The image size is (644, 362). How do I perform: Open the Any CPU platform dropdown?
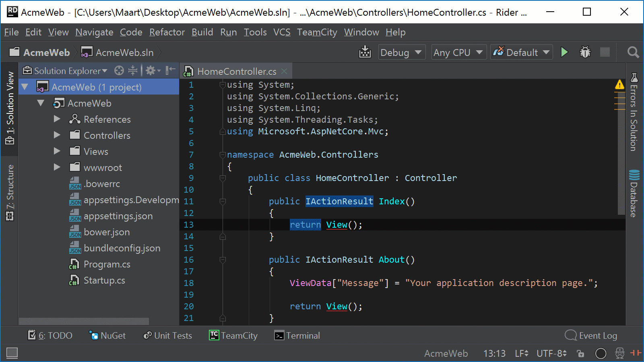tap(458, 52)
